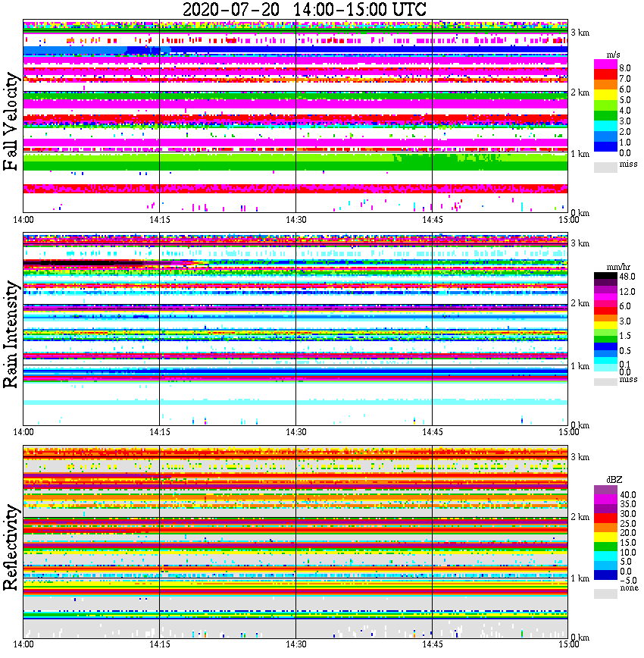This screenshot has height=658, width=644.
Task: Click the 14:45 tick under Rain Intensity panel
Action: [x=432, y=432]
